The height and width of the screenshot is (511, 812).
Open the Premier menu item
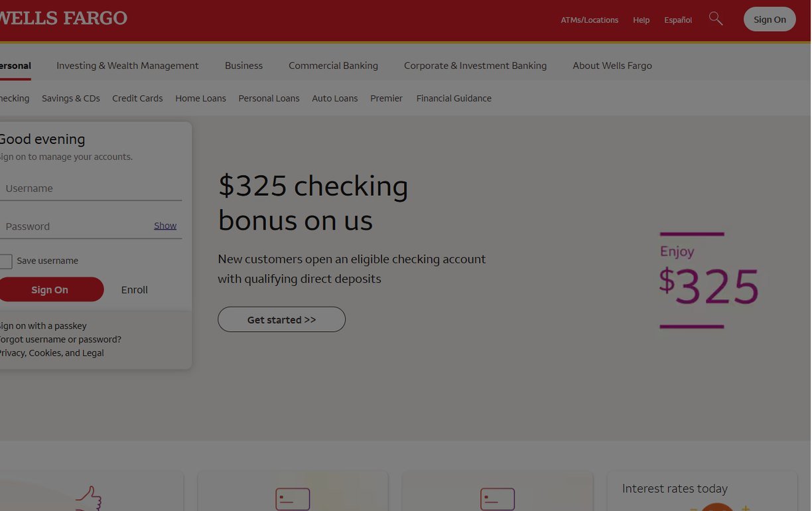click(x=387, y=98)
